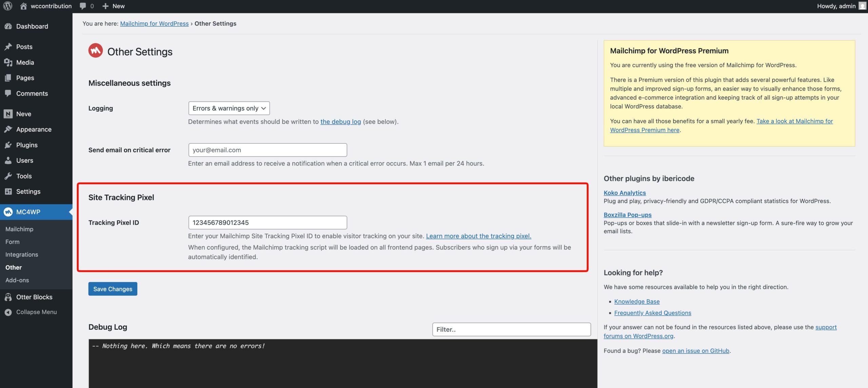Viewport: 868px width, 388px height.
Task: Open the comments bubble icon in admin bar
Action: click(x=83, y=6)
